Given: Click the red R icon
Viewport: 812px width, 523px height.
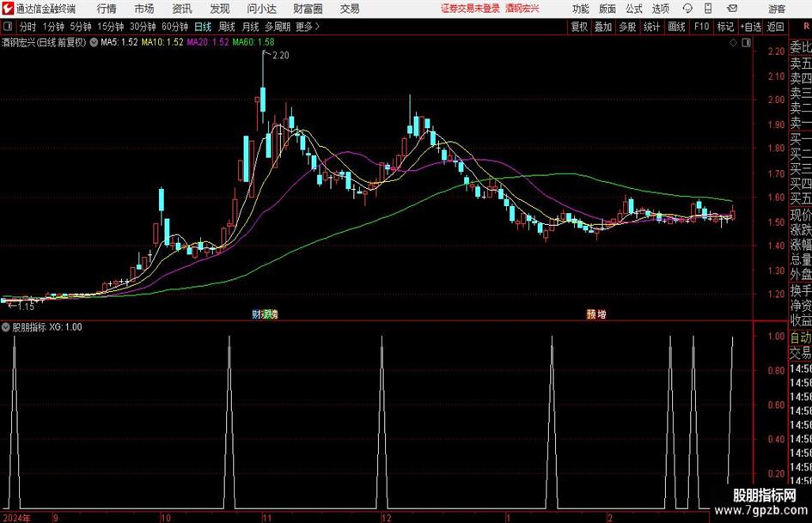Looking at the screenshot, I should [806, 27].
